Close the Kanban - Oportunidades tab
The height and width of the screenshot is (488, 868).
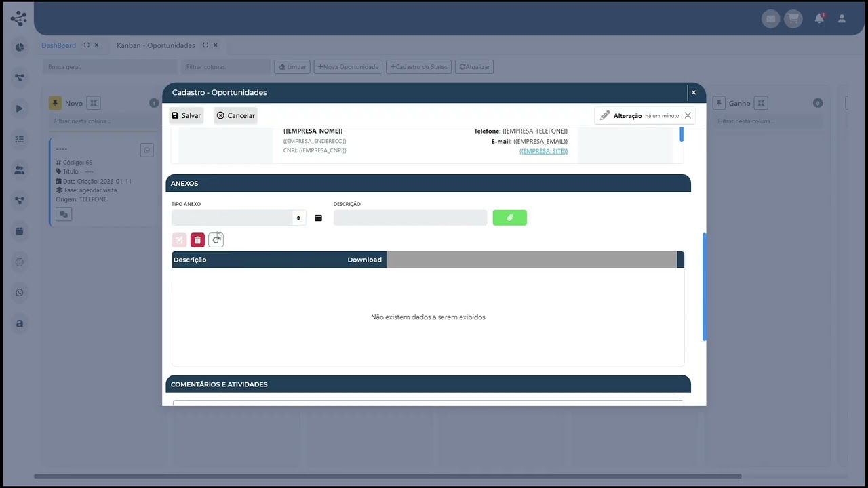coord(216,45)
